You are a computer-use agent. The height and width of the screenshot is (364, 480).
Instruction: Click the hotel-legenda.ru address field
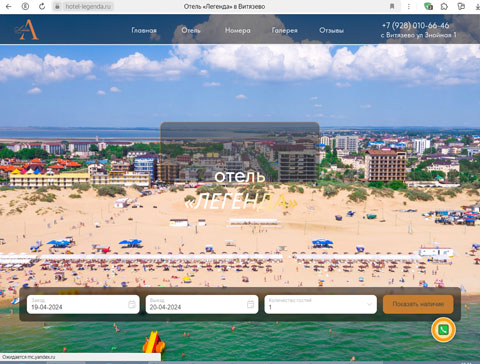(88, 6)
